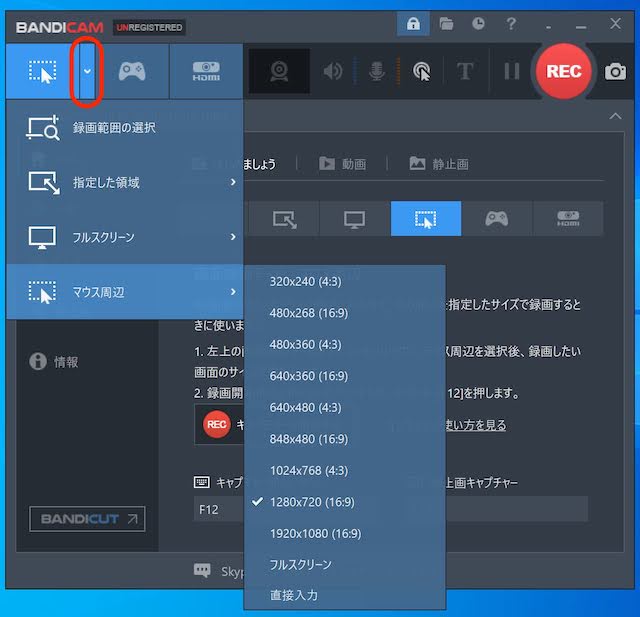Select 1024x768 (4:3) size

tap(344, 471)
